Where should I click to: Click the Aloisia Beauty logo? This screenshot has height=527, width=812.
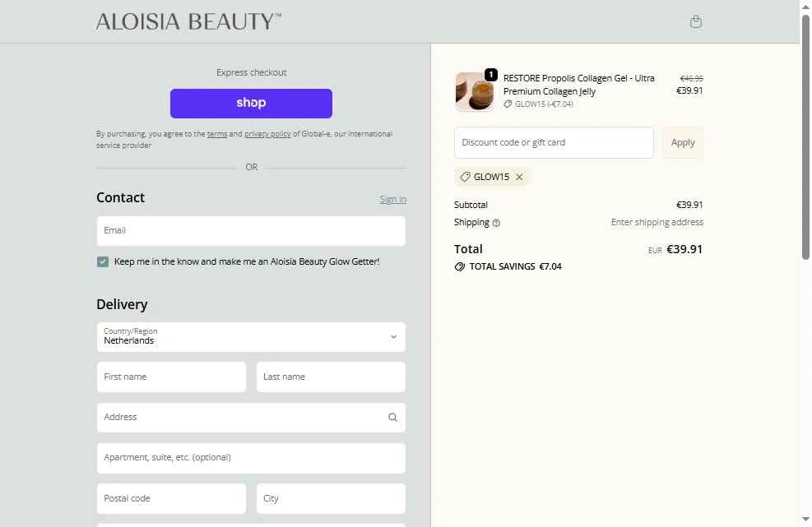[x=188, y=21]
